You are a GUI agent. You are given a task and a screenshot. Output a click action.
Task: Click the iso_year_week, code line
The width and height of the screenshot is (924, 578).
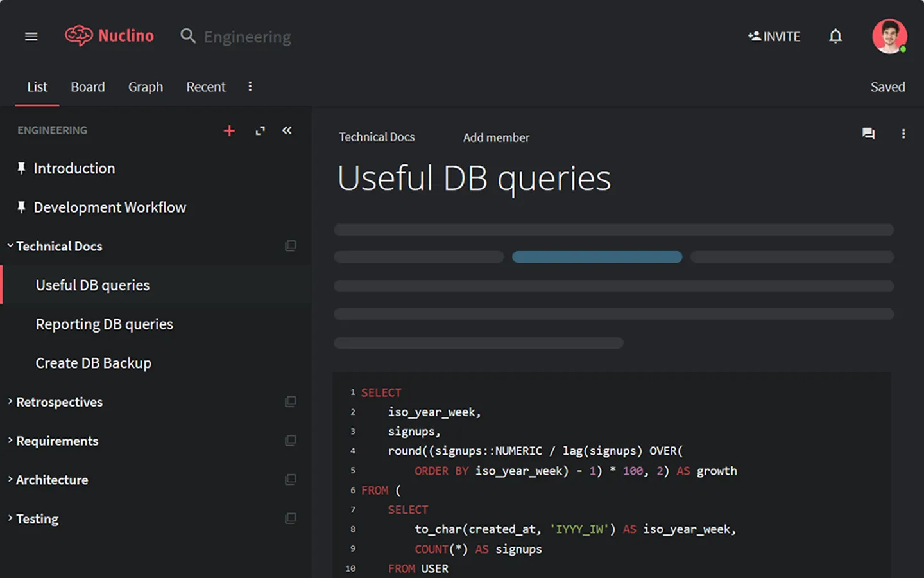point(434,412)
